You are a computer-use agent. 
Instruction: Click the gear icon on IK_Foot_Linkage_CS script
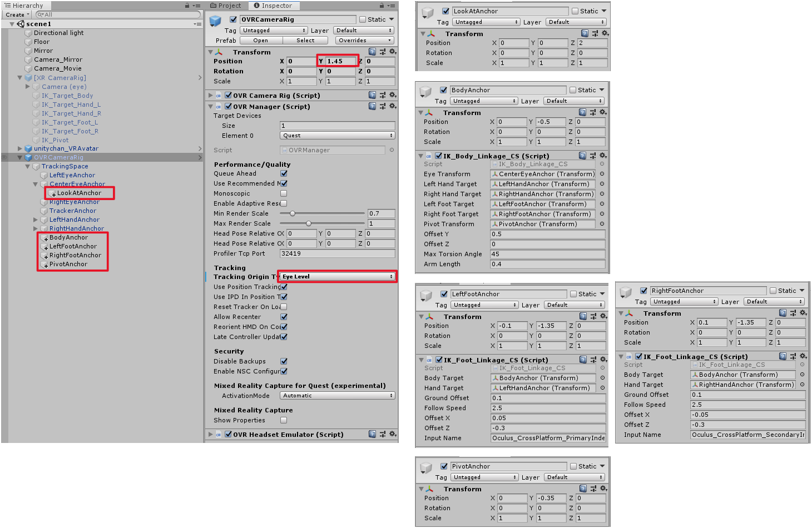tap(603, 360)
